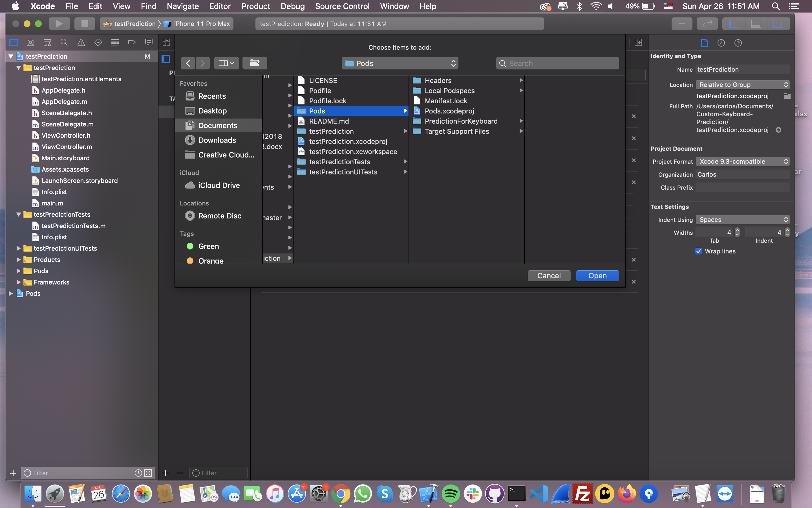The width and height of the screenshot is (812, 508).
Task: Open the Debug menu
Action: 293,6
